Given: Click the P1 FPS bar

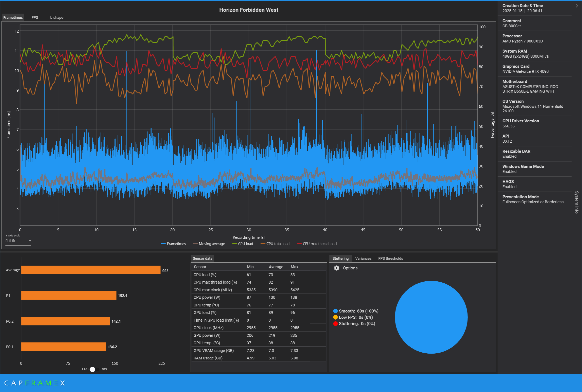Looking at the screenshot, I should coord(69,296).
